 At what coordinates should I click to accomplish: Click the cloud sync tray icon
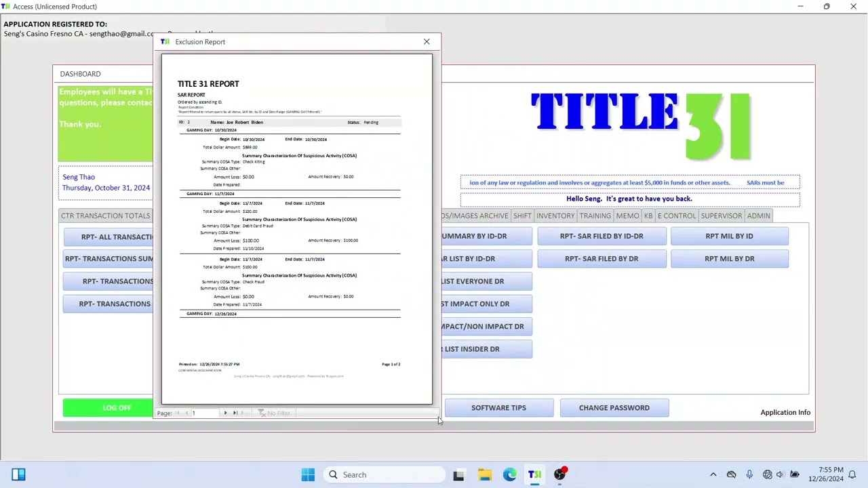(731, 474)
